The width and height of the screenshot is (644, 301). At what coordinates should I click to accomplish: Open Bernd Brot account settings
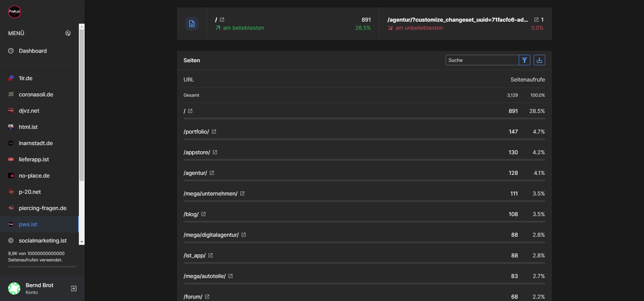pyautogui.click(x=39, y=288)
